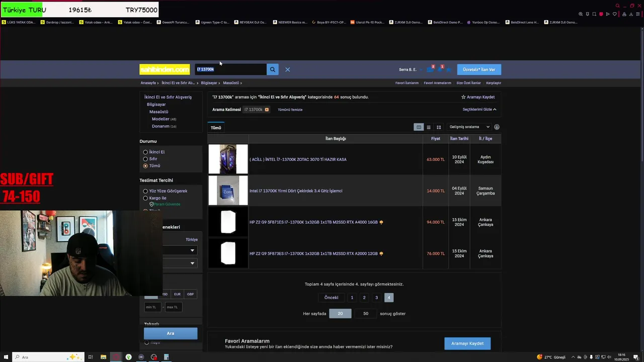Open Favori Aramalarım menu link
The height and width of the screenshot is (362, 644).
[437, 83]
